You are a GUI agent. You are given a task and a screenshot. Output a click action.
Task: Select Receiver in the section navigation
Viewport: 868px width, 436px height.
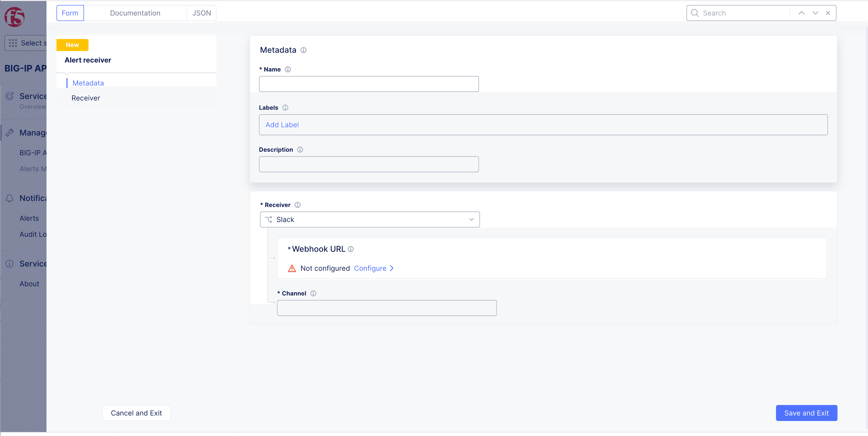pyautogui.click(x=85, y=98)
